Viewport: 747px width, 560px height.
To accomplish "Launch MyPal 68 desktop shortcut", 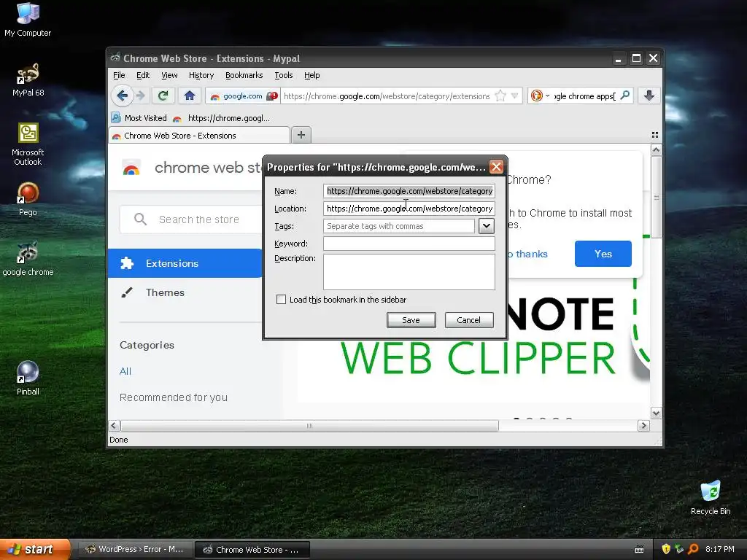I will pyautogui.click(x=28, y=80).
